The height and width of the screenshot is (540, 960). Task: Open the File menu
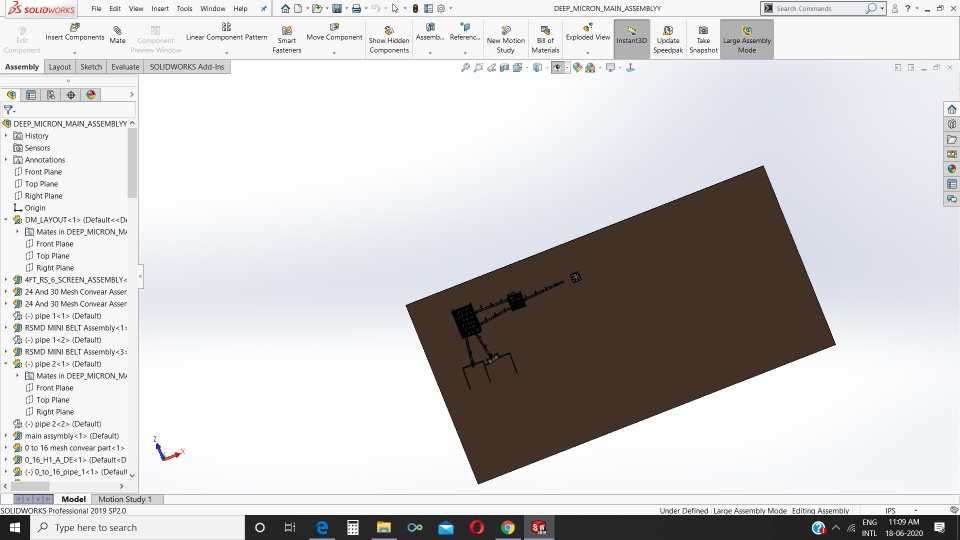click(x=96, y=9)
